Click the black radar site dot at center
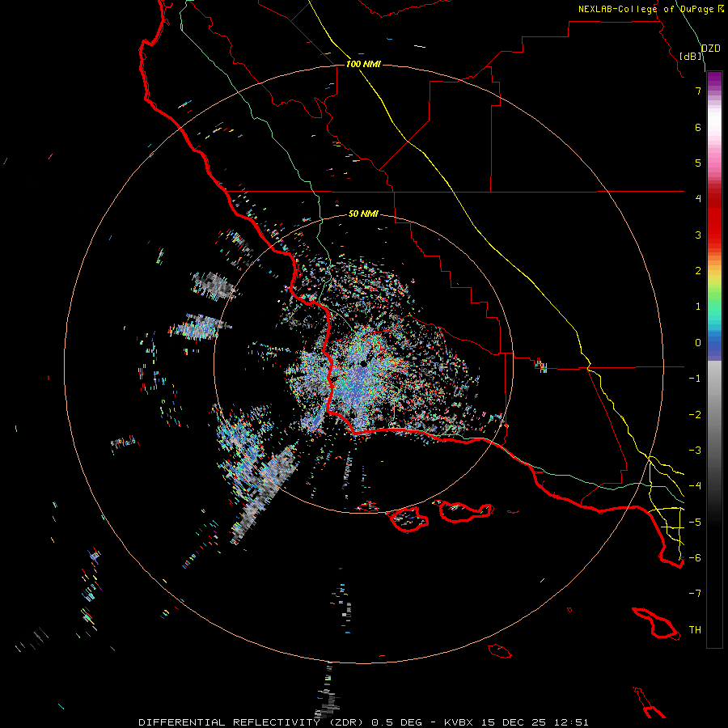This screenshot has height=728, width=728. [363, 364]
